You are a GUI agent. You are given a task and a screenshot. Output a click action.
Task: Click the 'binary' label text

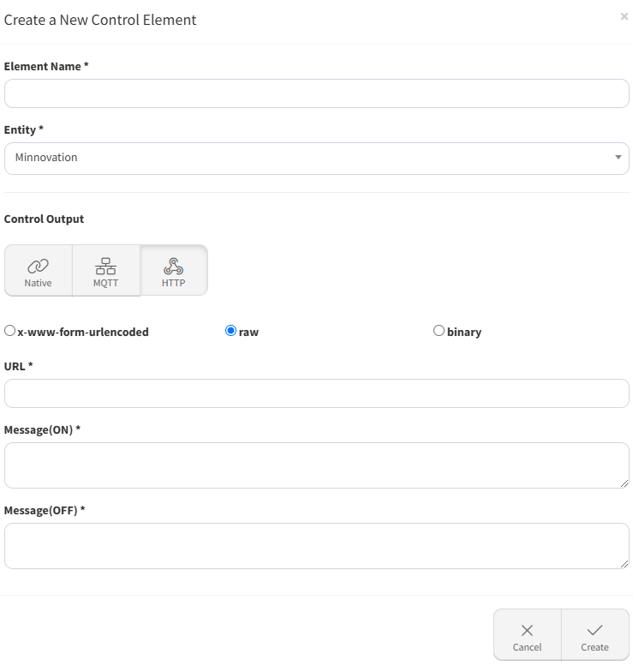(x=464, y=332)
